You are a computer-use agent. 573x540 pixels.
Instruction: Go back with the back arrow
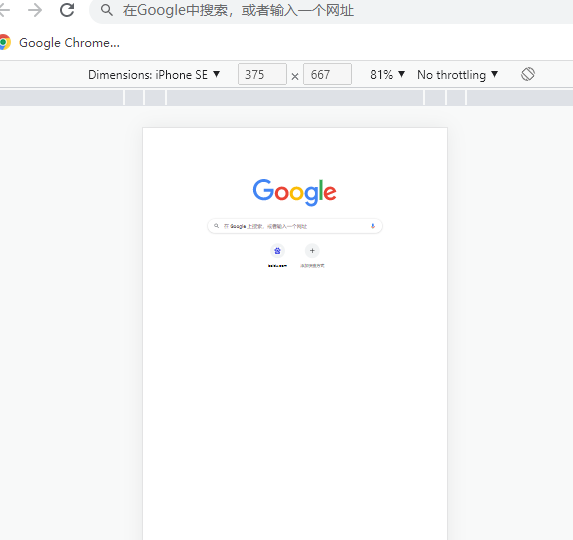click(4, 10)
